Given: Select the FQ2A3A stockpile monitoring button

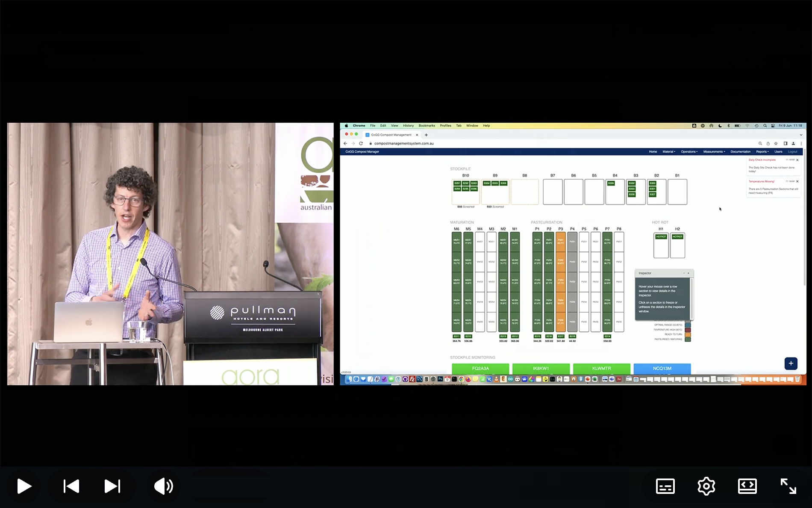Looking at the screenshot, I should [480, 368].
